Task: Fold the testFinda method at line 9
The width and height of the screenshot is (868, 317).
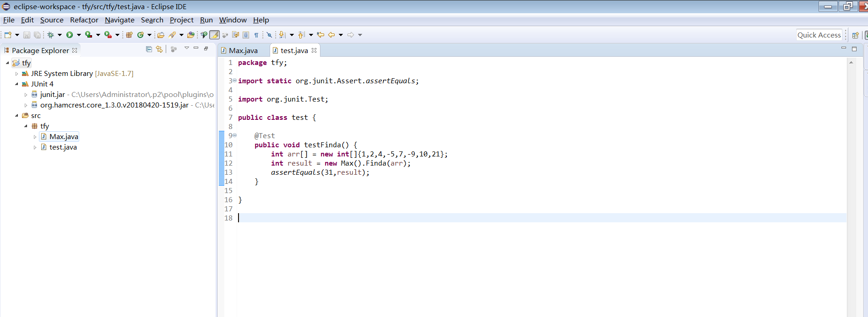Action: pos(235,135)
